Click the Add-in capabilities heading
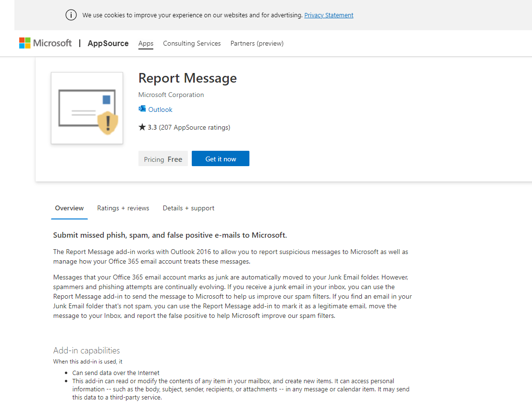This screenshot has width=532, height=412. 87,350
